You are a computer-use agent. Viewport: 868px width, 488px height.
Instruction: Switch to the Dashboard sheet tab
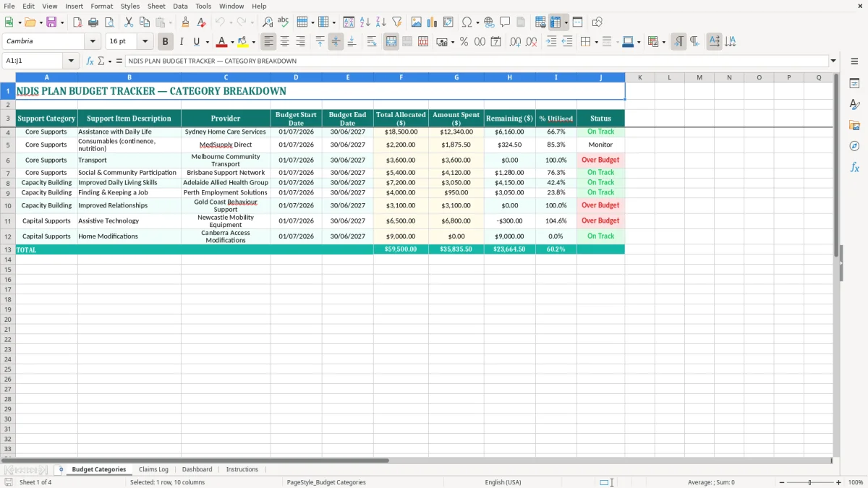point(197,469)
